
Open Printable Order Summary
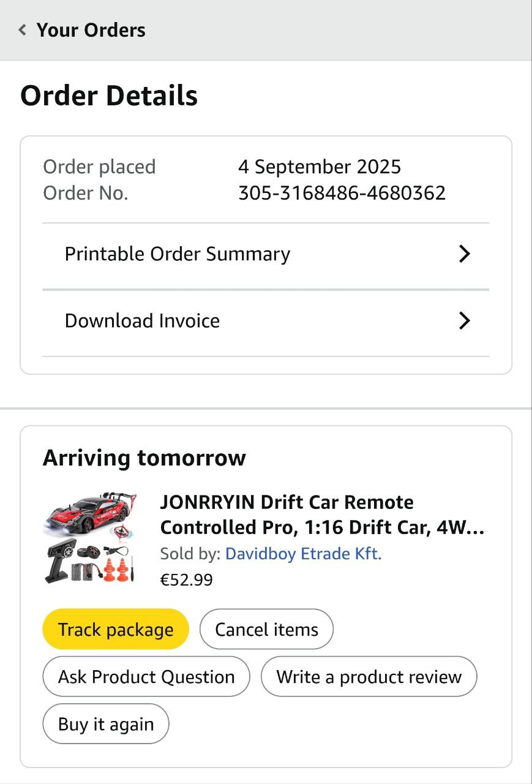click(178, 254)
